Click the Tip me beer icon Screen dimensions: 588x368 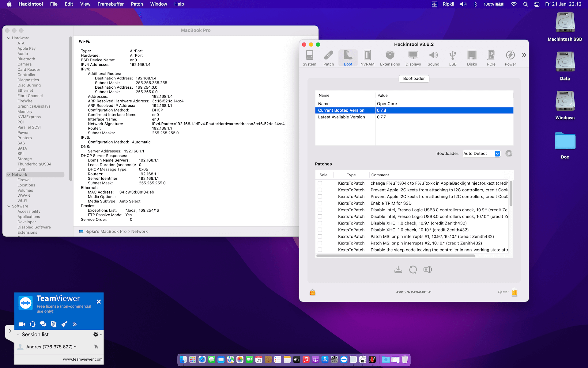pos(514,292)
